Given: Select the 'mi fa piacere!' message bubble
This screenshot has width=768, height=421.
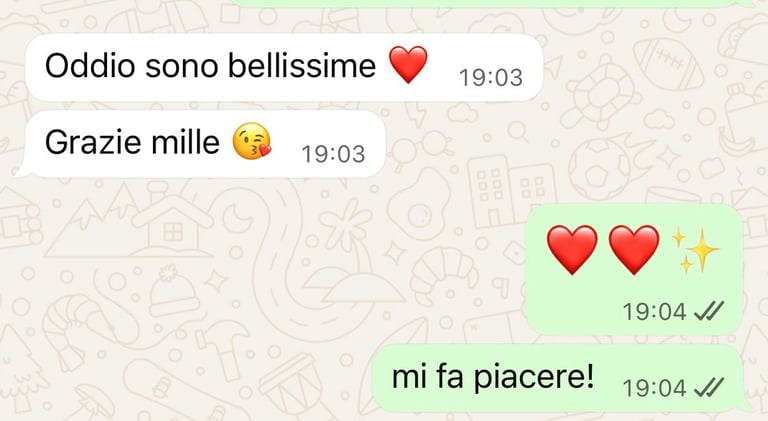Looking at the screenshot, I should pos(563,378).
